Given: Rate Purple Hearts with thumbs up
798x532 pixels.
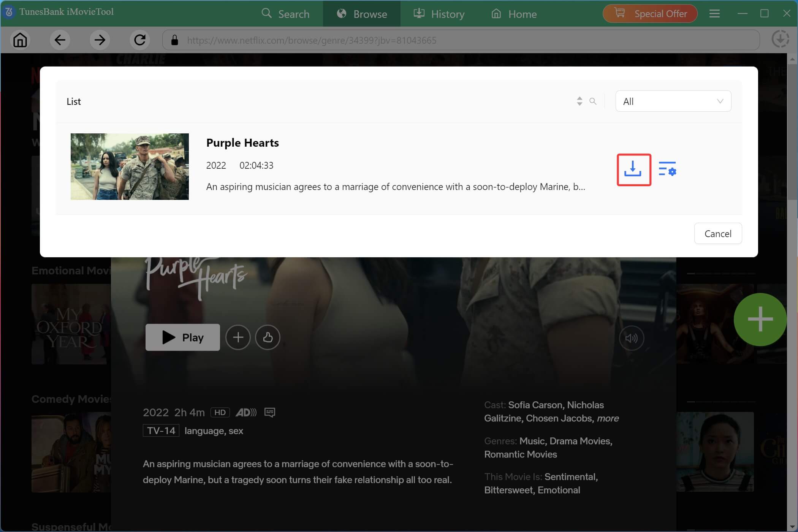Looking at the screenshot, I should pos(268,337).
